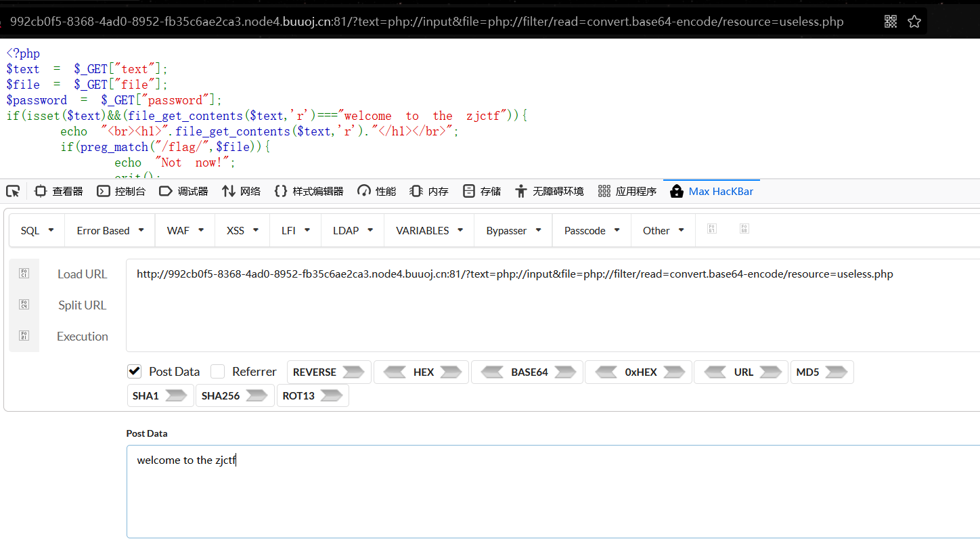980x539 pixels.
Task: Expand the Passcode dropdown
Action: [x=592, y=230]
